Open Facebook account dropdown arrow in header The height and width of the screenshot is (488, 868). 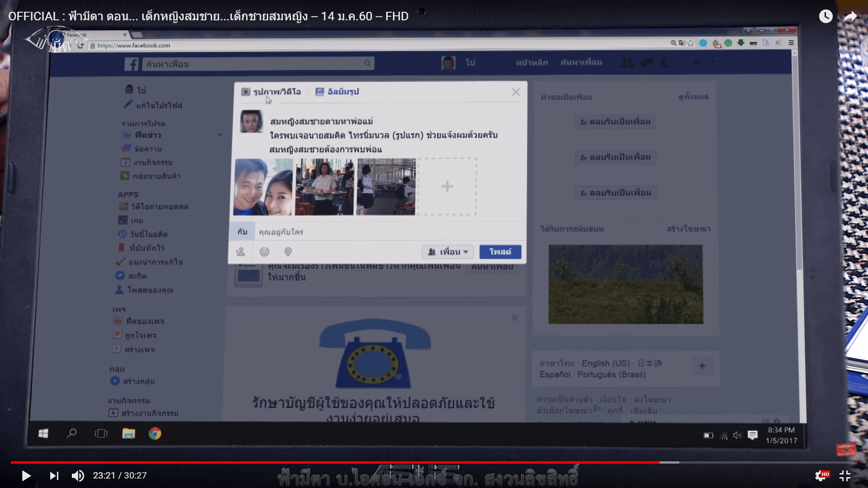tap(712, 62)
